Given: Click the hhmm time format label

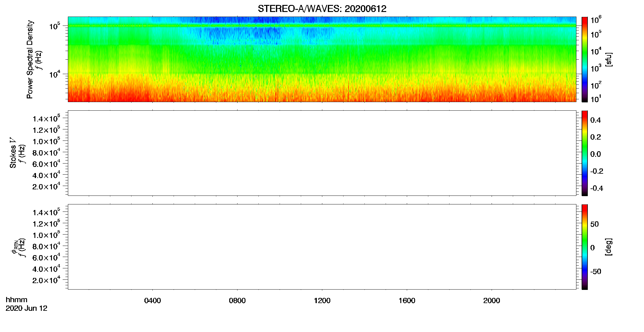Looking at the screenshot, I should pos(16,300).
